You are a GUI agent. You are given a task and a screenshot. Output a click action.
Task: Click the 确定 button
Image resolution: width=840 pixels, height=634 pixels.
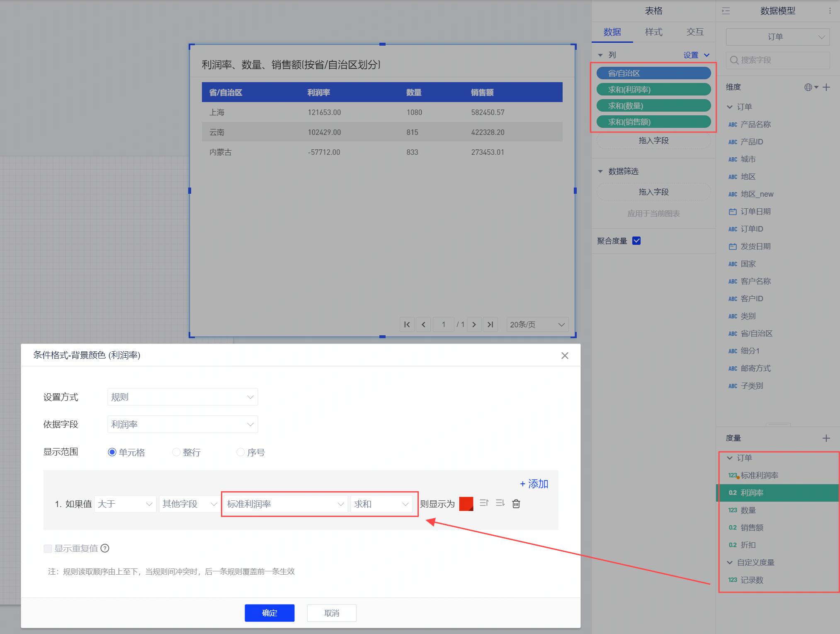click(x=269, y=613)
